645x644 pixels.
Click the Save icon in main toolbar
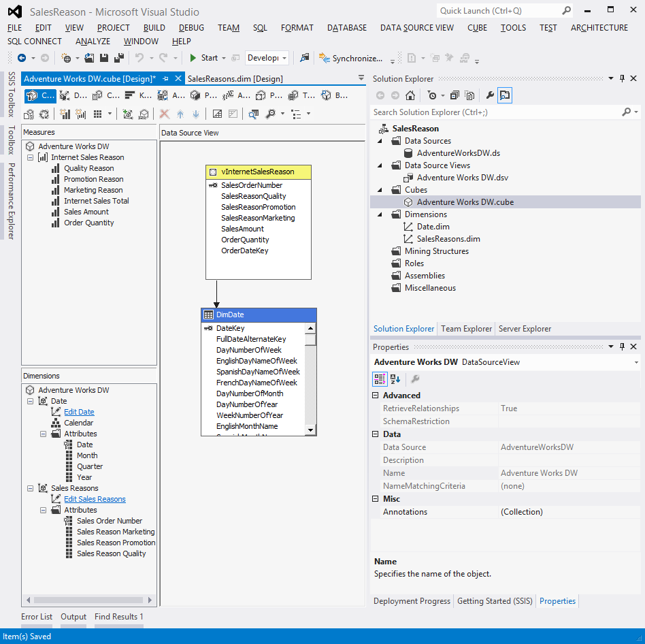pyautogui.click(x=104, y=58)
